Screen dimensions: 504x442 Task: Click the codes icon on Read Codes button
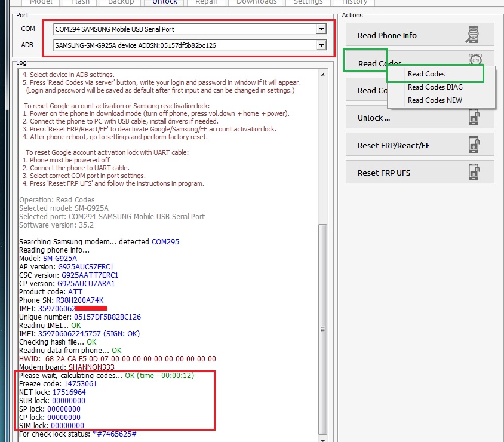[475, 59]
